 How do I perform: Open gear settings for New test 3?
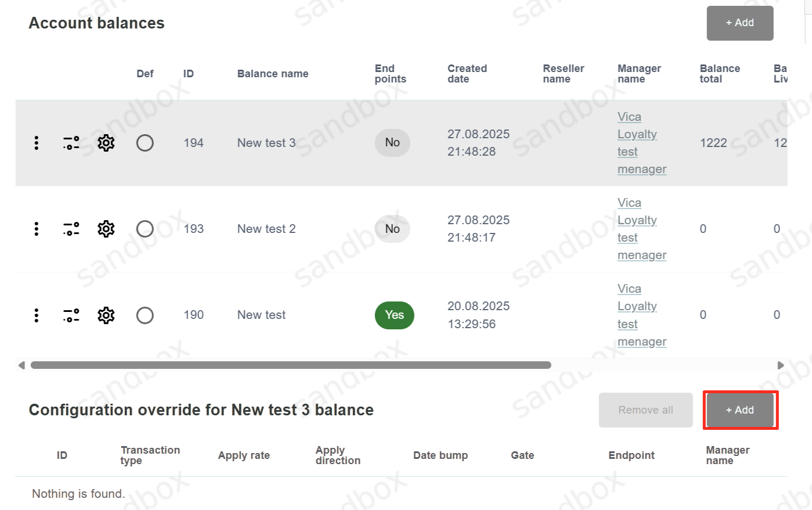point(106,143)
